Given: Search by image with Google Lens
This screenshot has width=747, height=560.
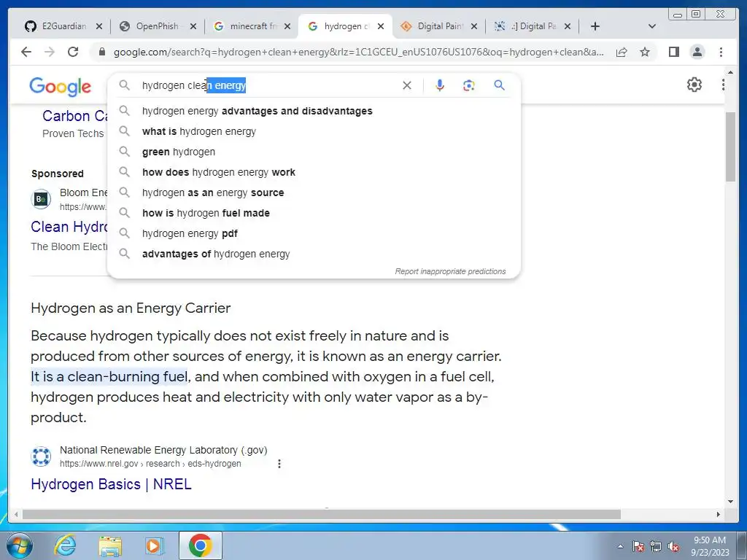Looking at the screenshot, I should pyautogui.click(x=469, y=85).
